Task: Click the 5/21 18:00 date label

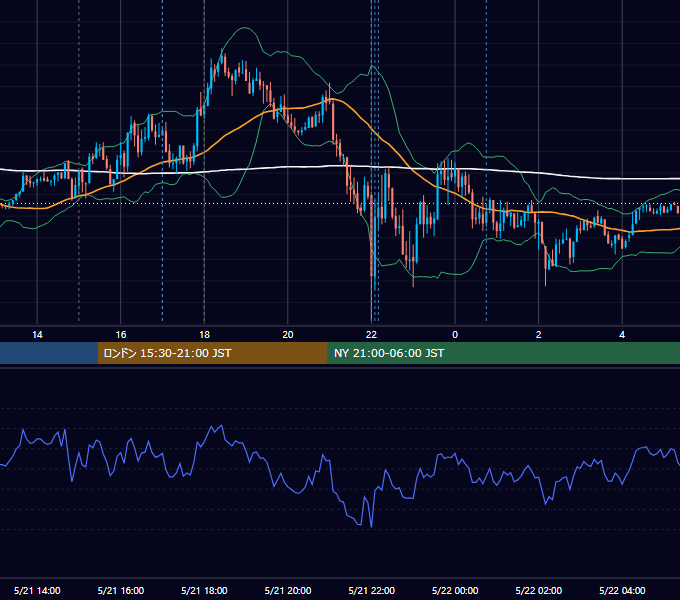Action: pos(204,590)
